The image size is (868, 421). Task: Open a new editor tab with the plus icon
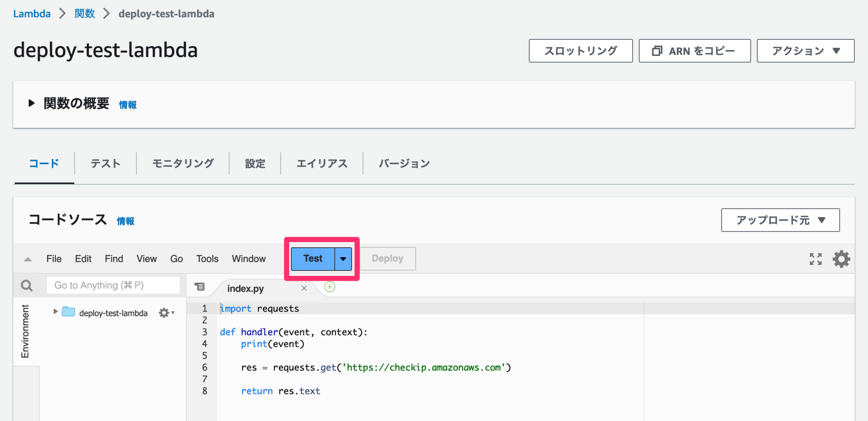330,287
